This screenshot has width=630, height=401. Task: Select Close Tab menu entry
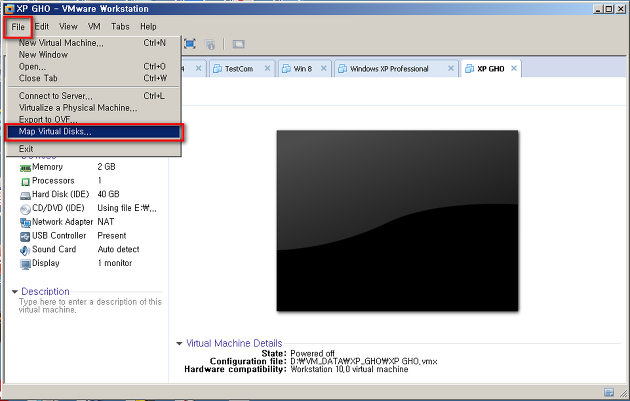pos(94,78)
